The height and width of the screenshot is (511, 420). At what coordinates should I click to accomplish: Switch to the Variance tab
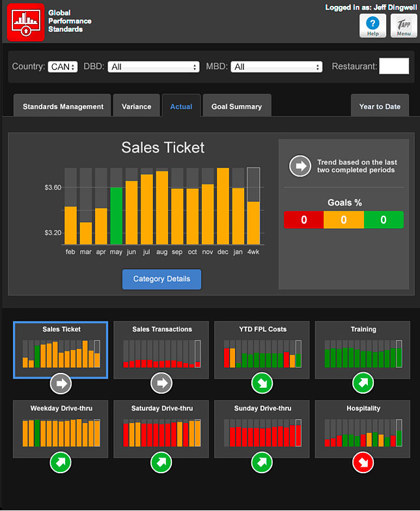pos(136,106)
